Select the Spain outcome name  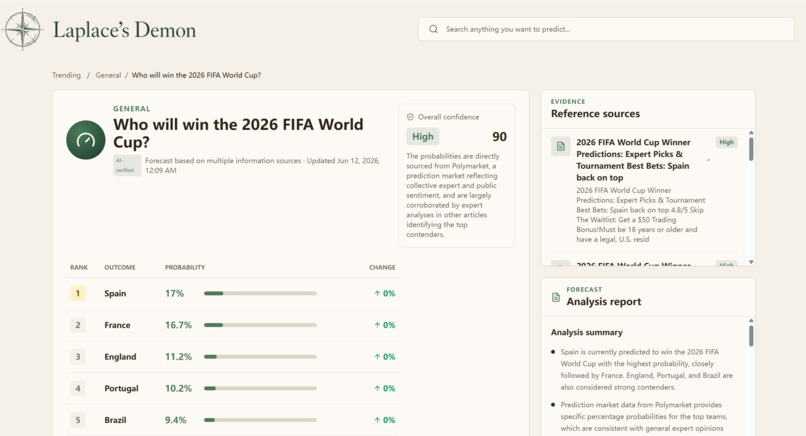(x=115, y=294)
